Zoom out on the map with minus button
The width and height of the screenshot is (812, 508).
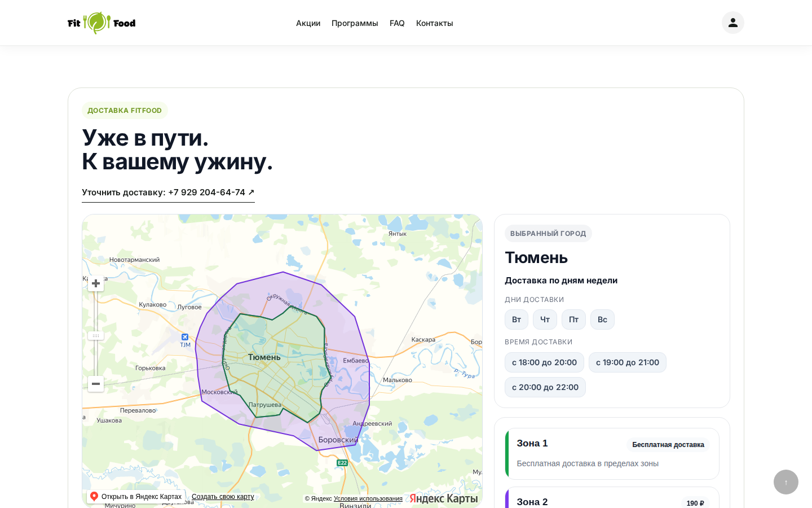coord(96,384)
